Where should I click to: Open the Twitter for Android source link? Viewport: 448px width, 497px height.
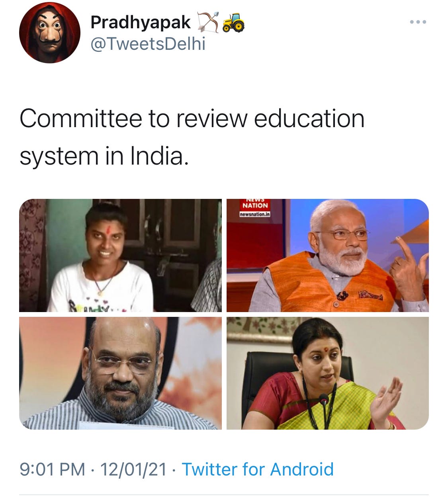pos(258,469)
